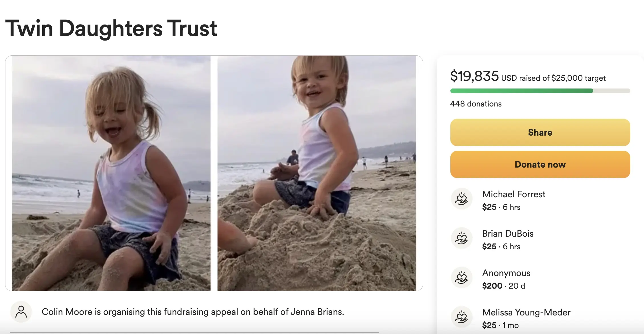Click Michael Forrest's $25 donation amount

489,207
